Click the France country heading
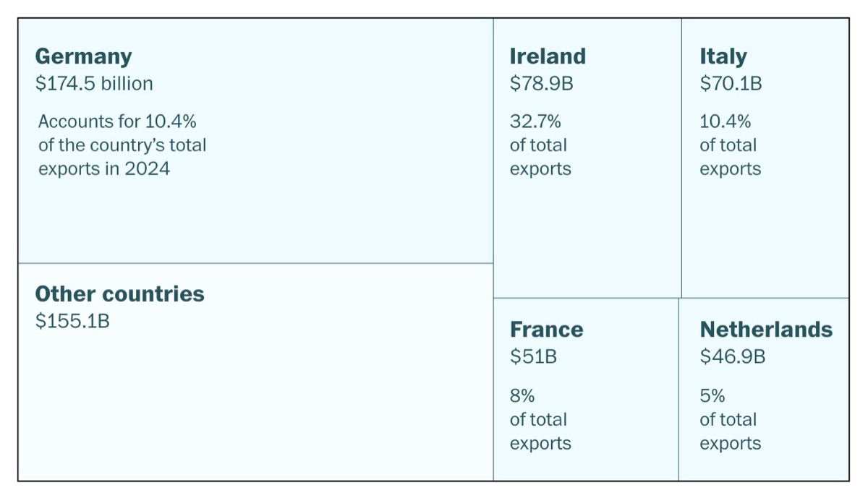868x498 pixels. [546, 330]
